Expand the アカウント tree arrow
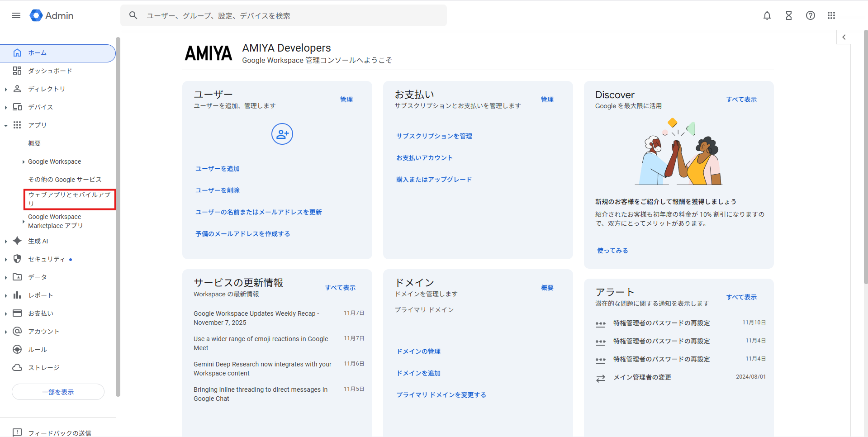Screen dimensions: 868x437 pos(5,332)
